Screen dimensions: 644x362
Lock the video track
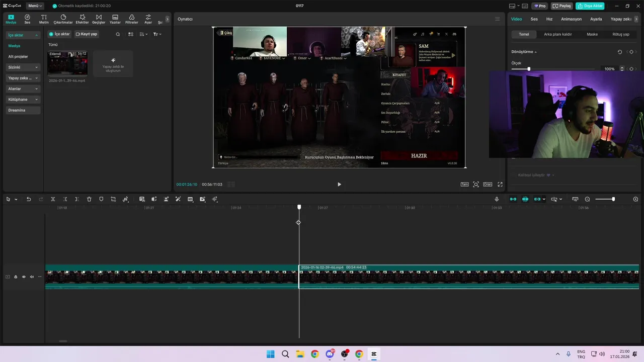[x=16, y=277]
